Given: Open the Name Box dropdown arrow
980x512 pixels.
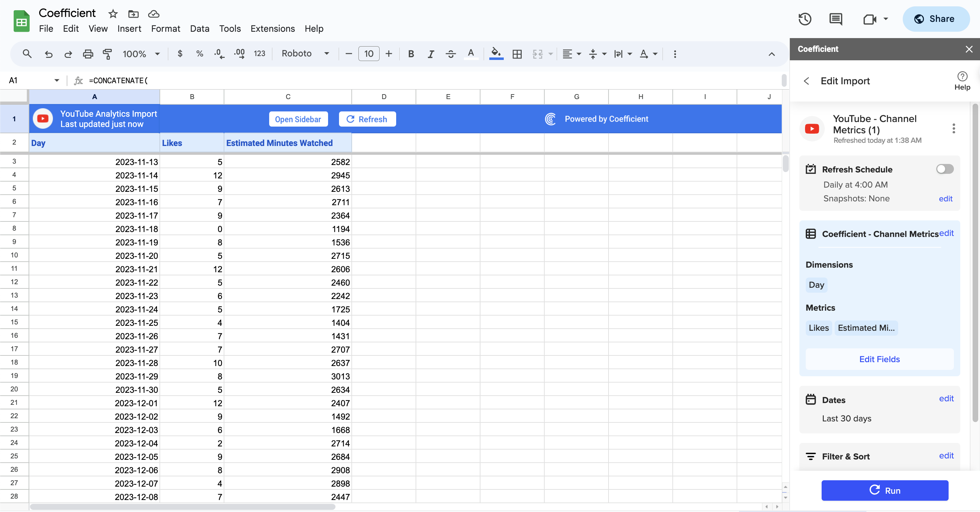Looking at the screenshot, I should (x=57, y=80).
